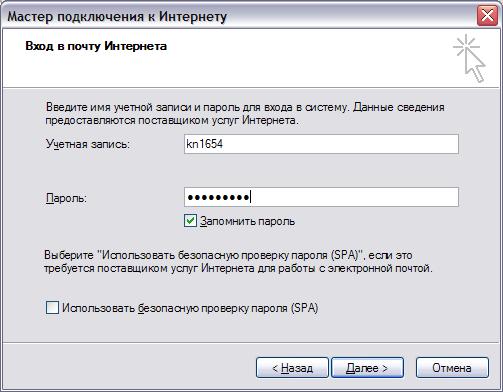Click the Запомнить пароль label text
This screenshot has height=392, width=503.
point(247,221)
